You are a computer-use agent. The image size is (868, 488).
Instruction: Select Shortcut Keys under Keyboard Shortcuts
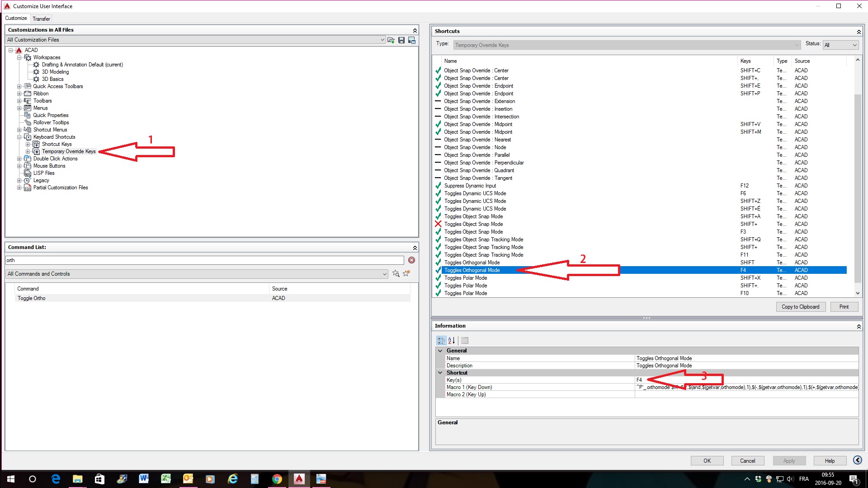click(57, 144)
